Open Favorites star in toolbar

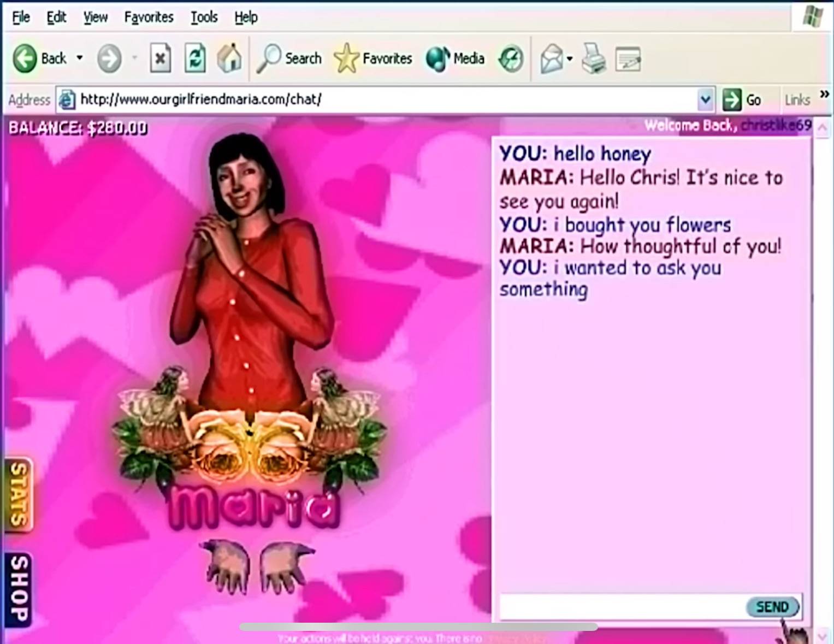pos(373,58)
